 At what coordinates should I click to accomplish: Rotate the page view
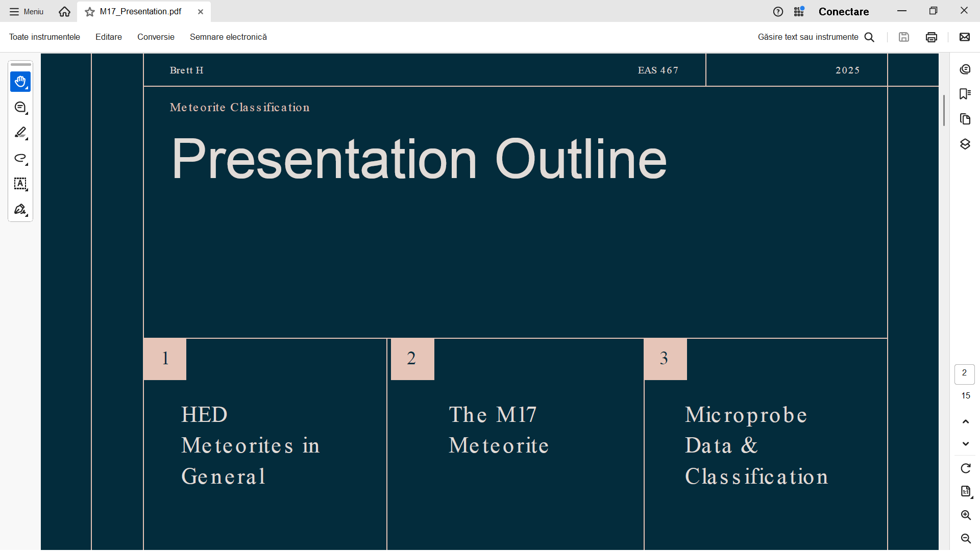[965, 468]
